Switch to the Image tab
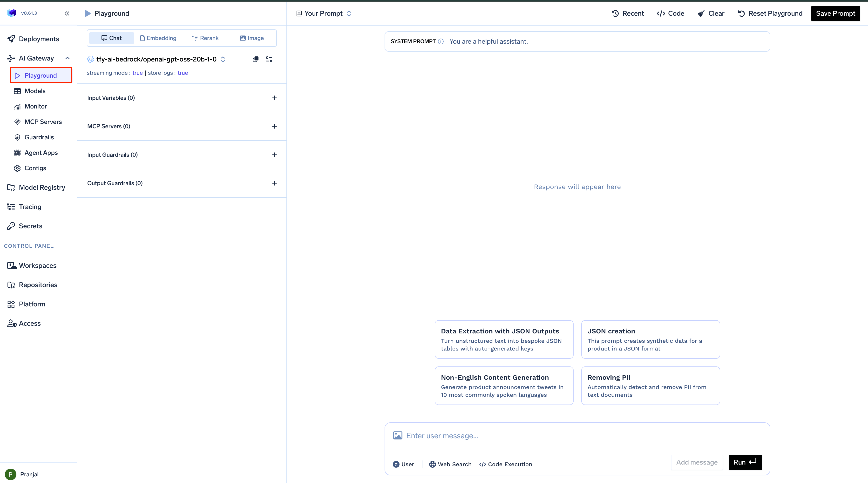Viewport: 868px width, 486px height. pos(252,38)
